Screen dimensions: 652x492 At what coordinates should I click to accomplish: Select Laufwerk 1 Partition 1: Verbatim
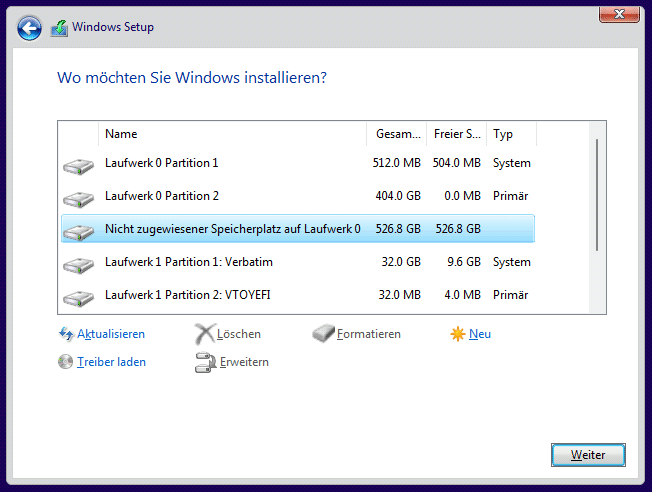coord(298,262)
